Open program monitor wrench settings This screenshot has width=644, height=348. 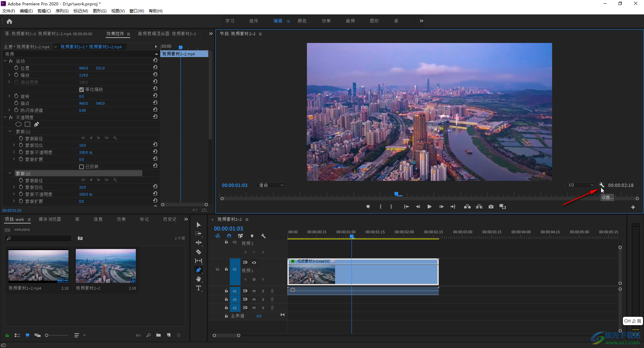602,185
